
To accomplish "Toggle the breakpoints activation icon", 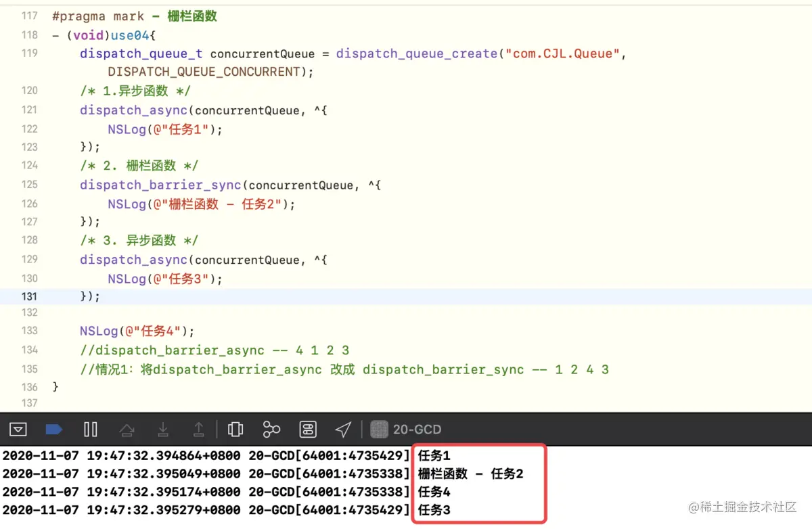I will (54, 429).
